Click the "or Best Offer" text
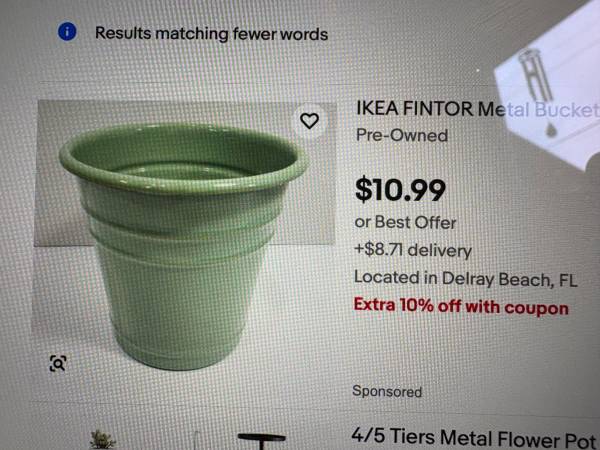The height and width of the screenshot is (450, 600). (x=405, y=223)
